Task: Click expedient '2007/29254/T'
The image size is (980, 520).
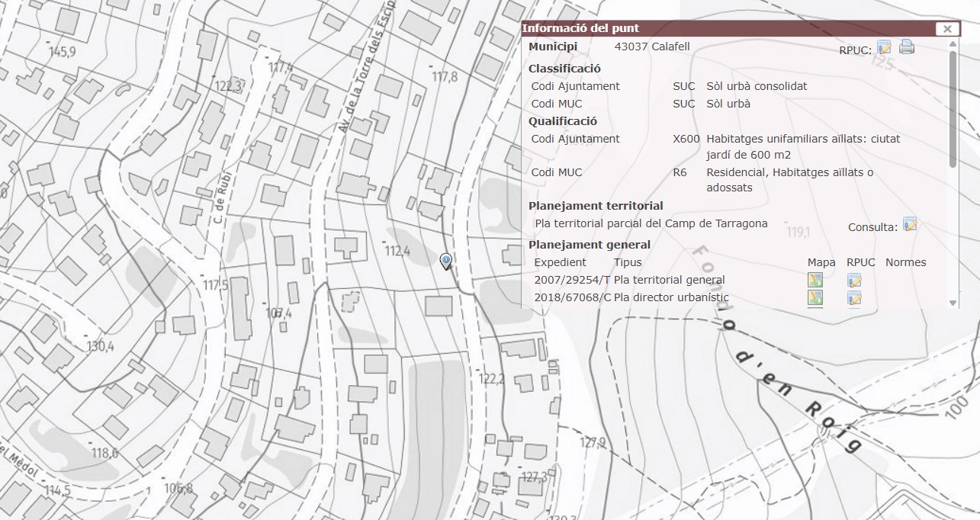Action: [573, 280]
